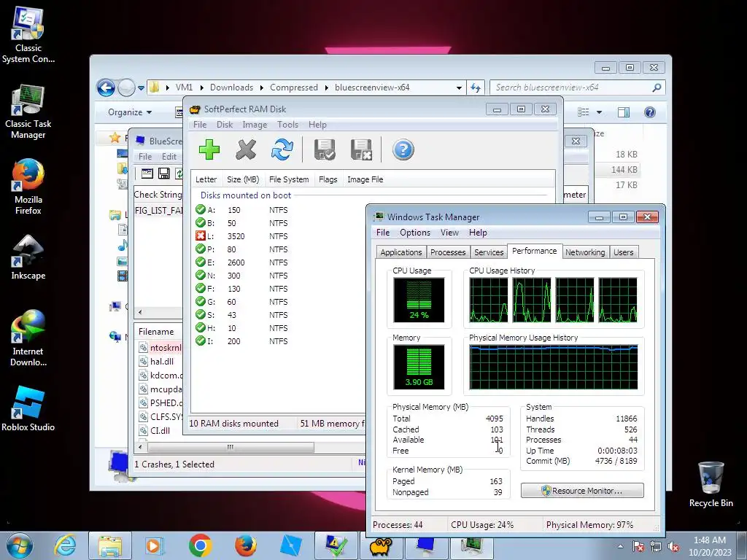This screenshot has width=747, height=560.
Task: Launch Windows Media Player from taskbar
Action: 155,545
